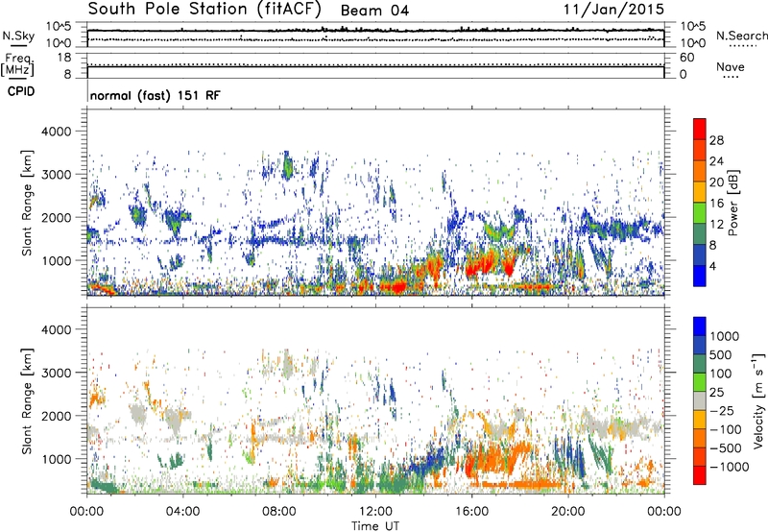Click the 'Time UT' axis label

pos(375,526)
